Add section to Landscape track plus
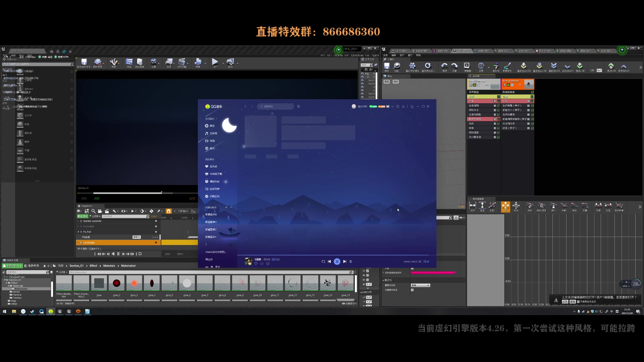 [156, 243]
